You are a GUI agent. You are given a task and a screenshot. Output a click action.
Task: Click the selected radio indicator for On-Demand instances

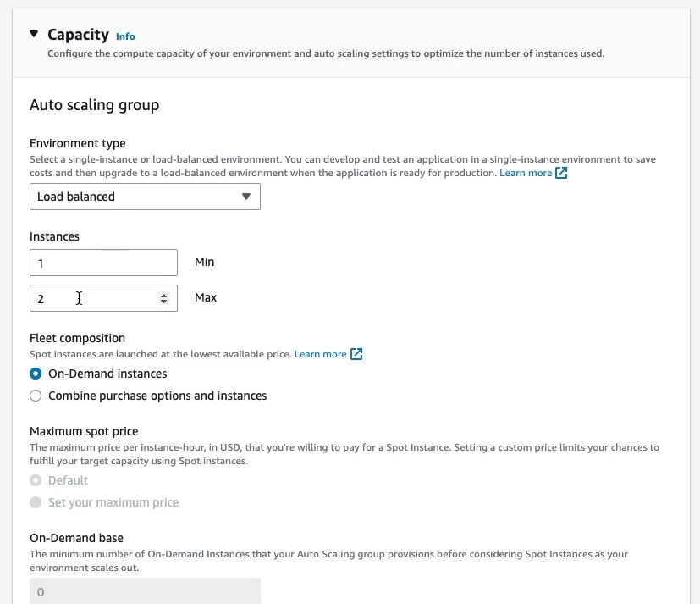[35, 373]
